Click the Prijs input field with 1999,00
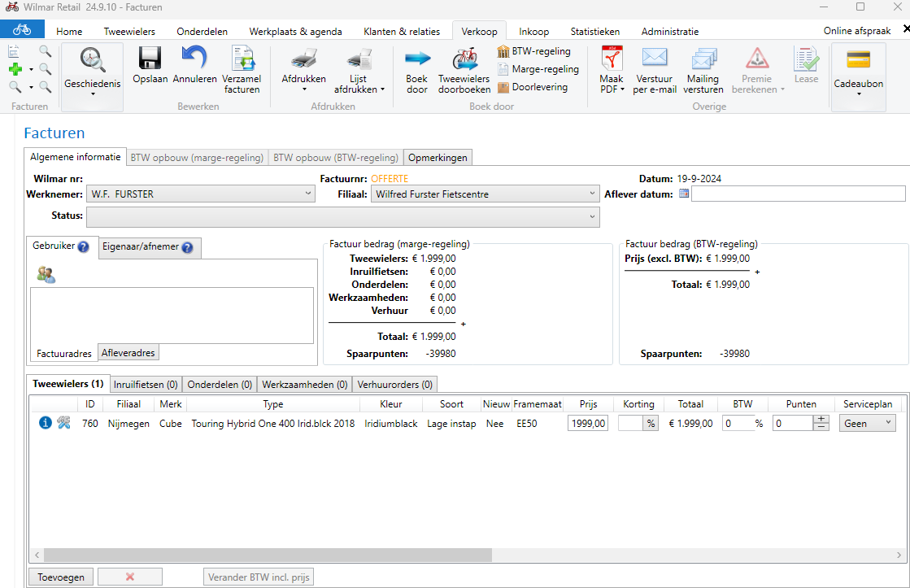910x588 pixels. [x=587, y=423]
